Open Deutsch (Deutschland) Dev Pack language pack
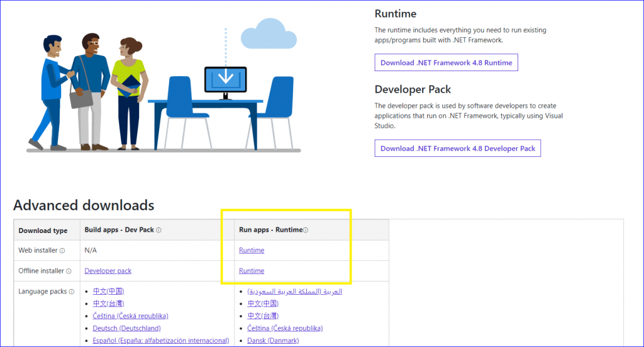The image size is (644, 347). 126,328
